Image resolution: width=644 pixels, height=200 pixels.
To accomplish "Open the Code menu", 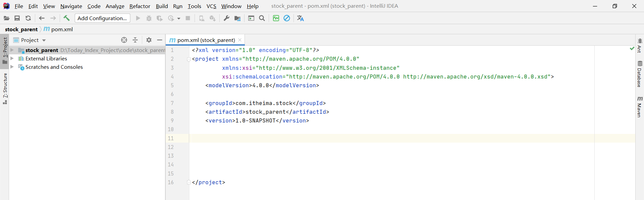I will 94,6.
